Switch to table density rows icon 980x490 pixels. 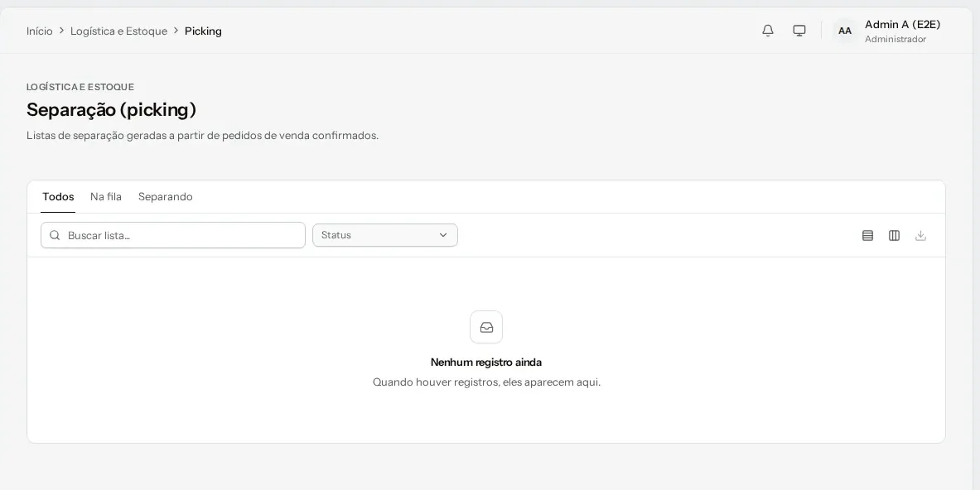coord(867,235)
